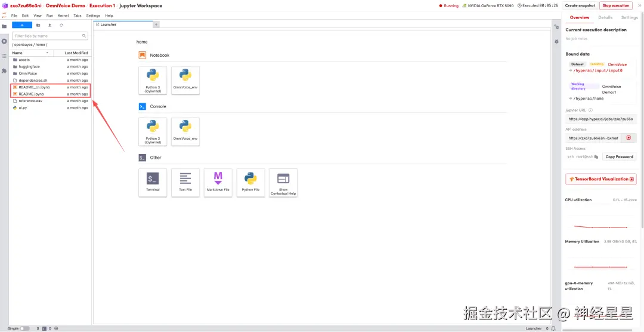644x332 pixels.
Task: Open the Running Terminals and Kernels sidebar icon
Action: click(x=4, y=41)
